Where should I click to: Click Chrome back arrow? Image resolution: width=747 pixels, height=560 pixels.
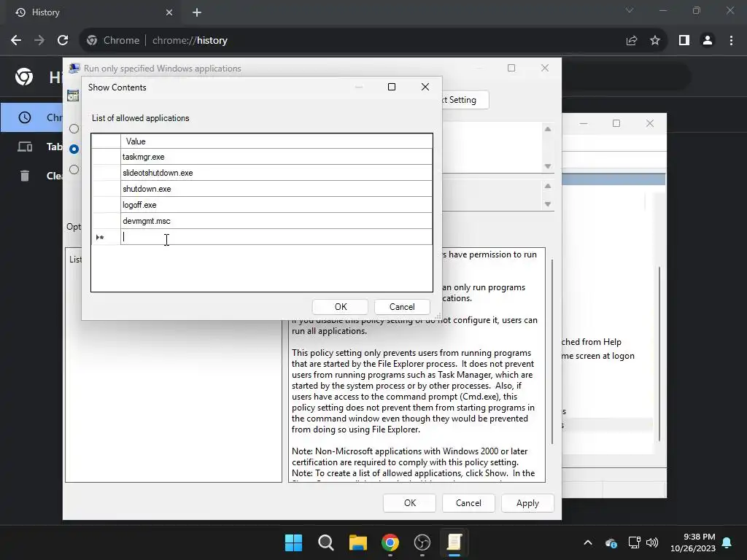(16, 41)
